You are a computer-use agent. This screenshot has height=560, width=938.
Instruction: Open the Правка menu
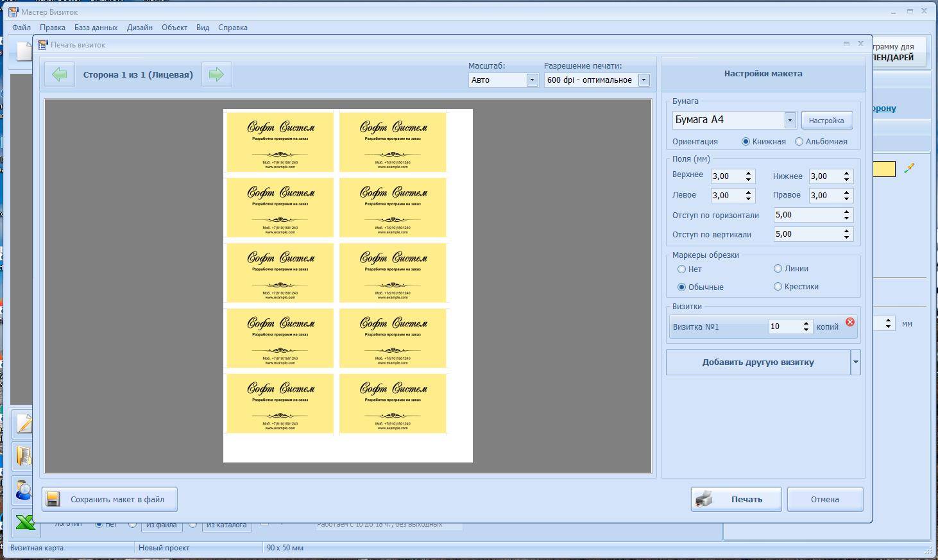point(52,28)
